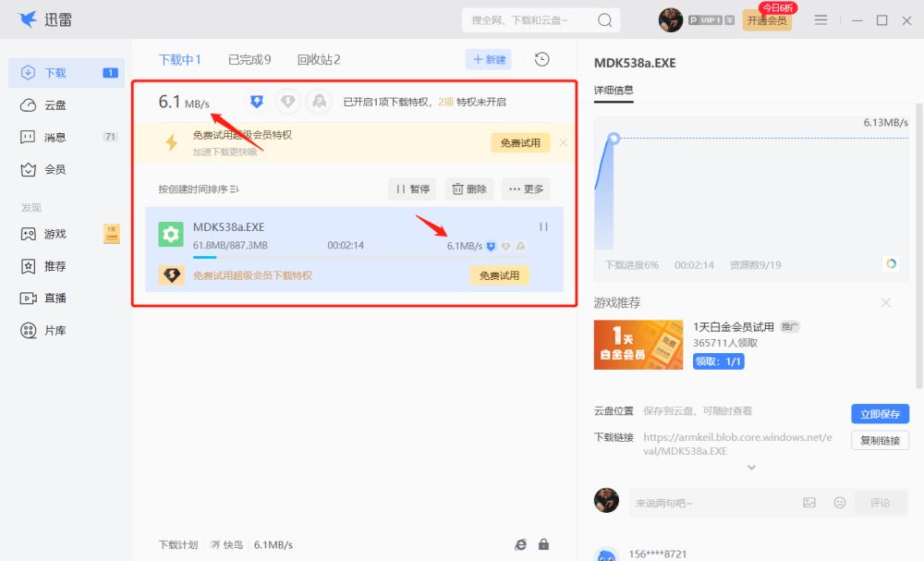Click the lock icon in bottom bar

pyautogui.click(x=544, y=544)
